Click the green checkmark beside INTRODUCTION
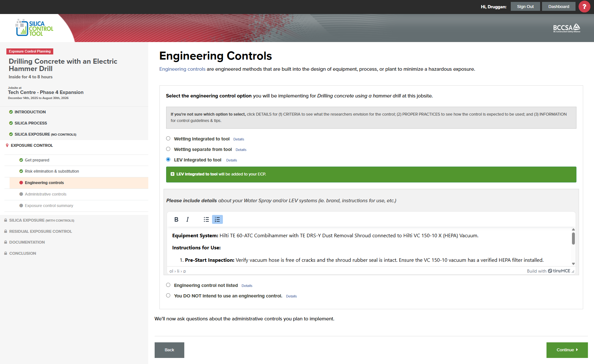The width and height of the screenshot is (594, 364). point(11,112)
